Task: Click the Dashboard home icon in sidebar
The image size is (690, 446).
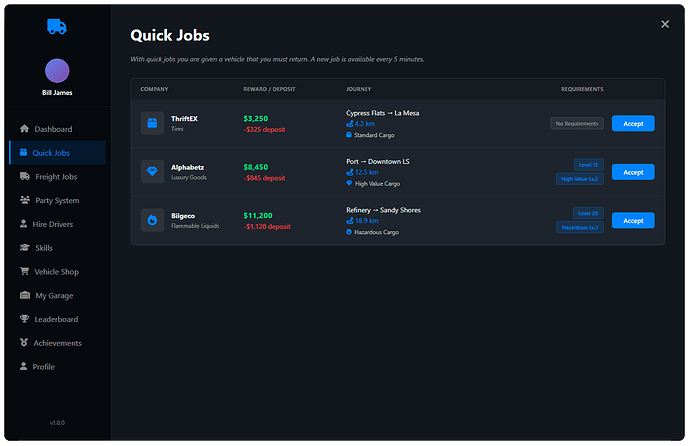Action: (x=24, y=129)
